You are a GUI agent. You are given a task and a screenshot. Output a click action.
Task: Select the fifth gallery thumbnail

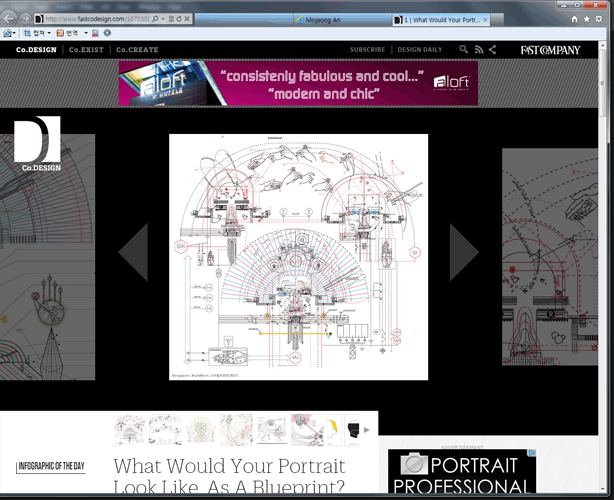(272, 430)
